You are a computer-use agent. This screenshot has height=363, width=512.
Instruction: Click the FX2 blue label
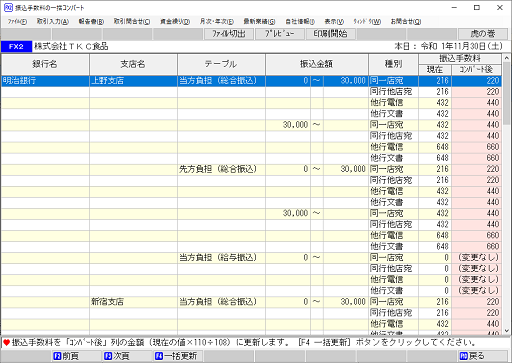(16, 47)
